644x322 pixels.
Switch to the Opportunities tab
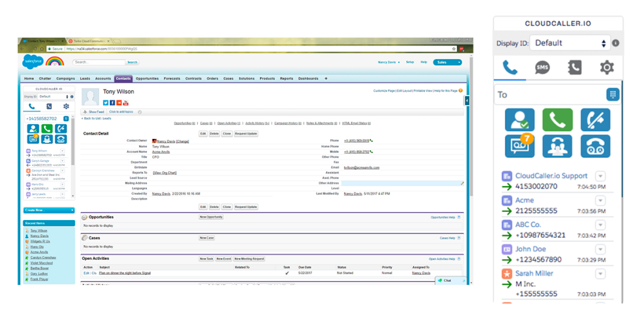click(147, 79)
